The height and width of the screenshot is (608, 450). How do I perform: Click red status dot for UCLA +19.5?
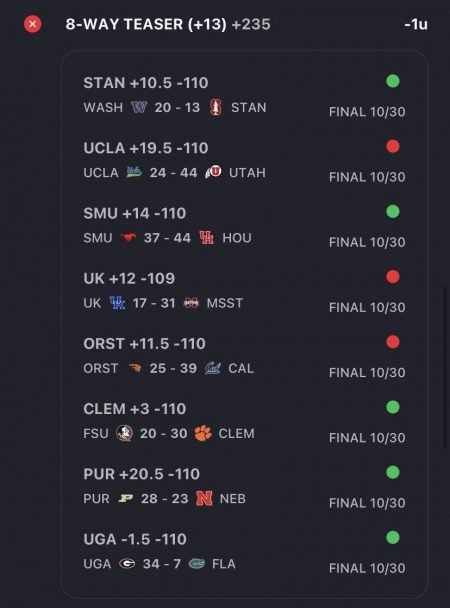tap(393, 146)
